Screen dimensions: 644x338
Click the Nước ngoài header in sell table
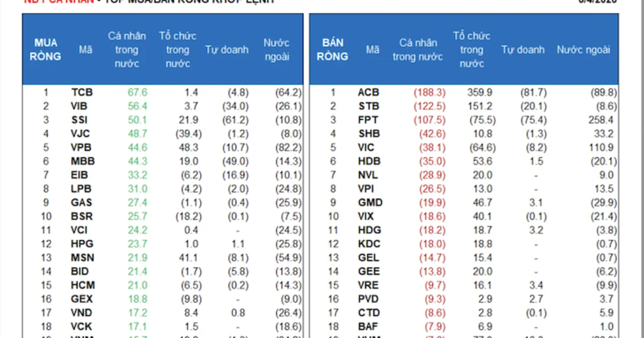pos(583,49)
